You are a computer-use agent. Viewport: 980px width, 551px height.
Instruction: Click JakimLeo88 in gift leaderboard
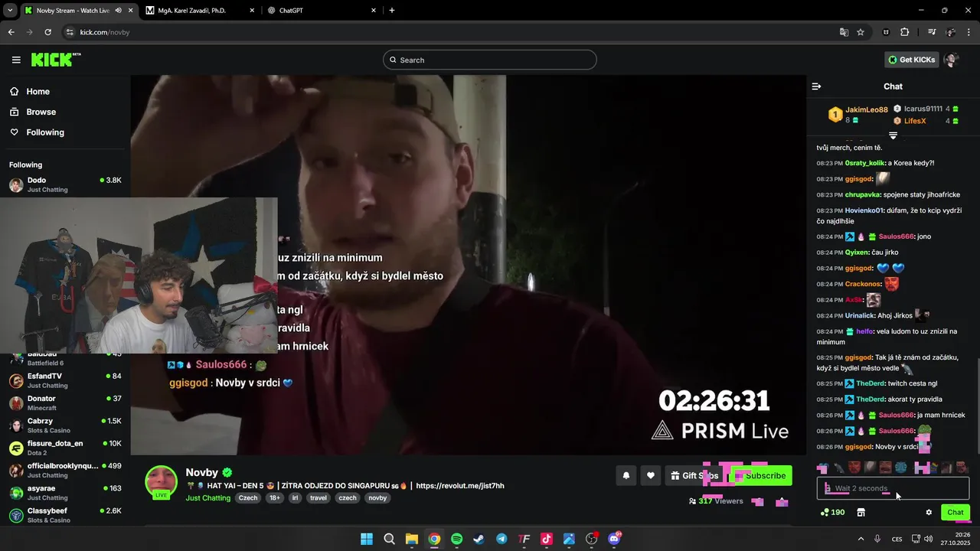[x=867, y=110]
